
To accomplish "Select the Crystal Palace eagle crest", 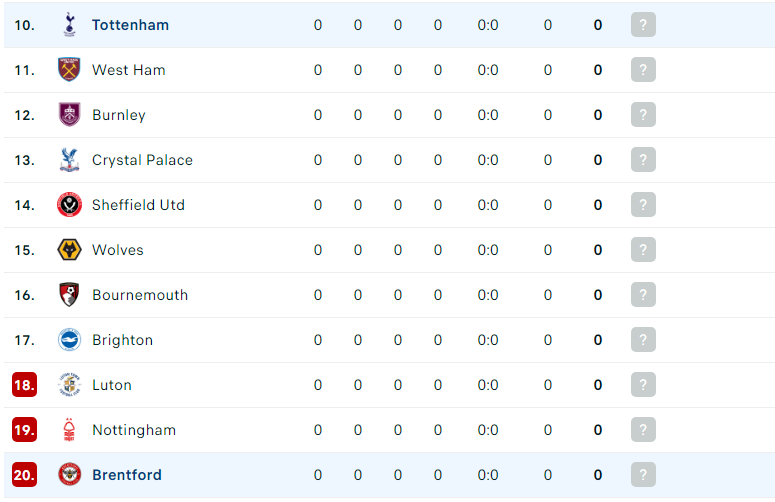I will [x=69, y=160].
